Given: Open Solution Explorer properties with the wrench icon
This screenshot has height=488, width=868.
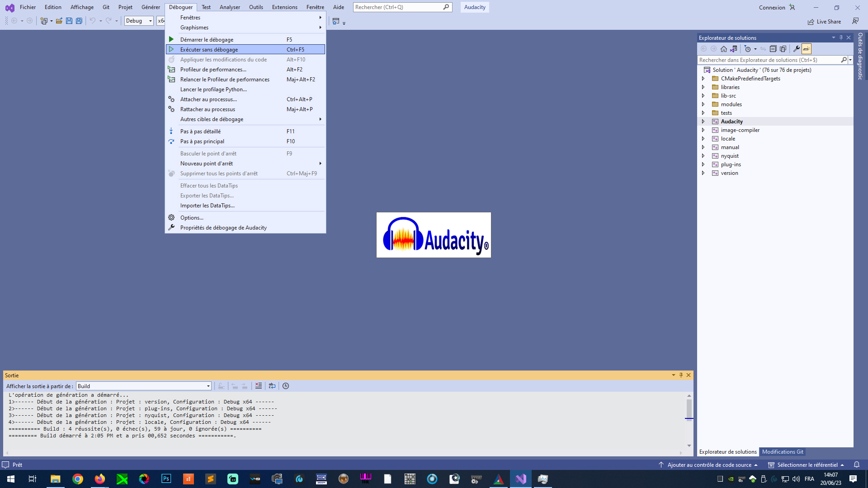Looking at the screenshot, I should click(796, 49).
